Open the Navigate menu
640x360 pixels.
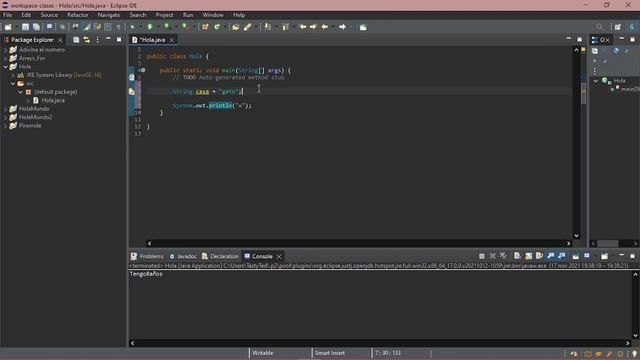[x=109, y=15]
